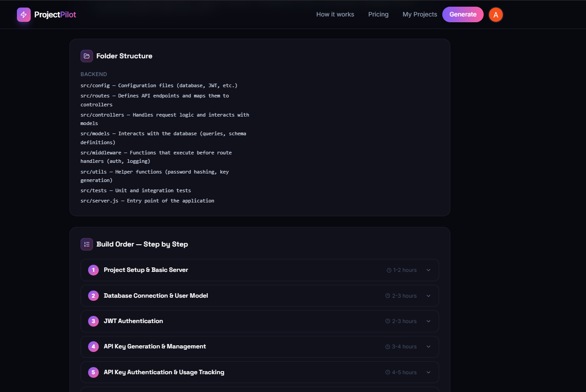Expand API Key Authentication & Usage Tracking chevron
586x392 pixels.
tap(428, 372)
